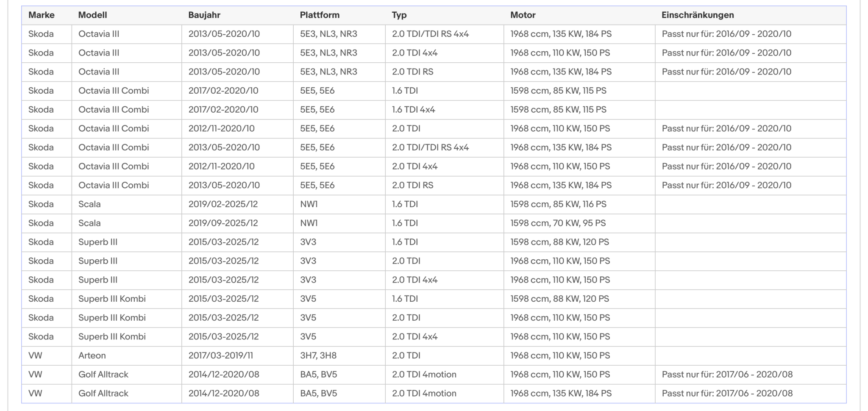Click first Passt nur für: 2017/06 - 2020/08 cell
Viewport: 868px width, 411px height.
751,375
